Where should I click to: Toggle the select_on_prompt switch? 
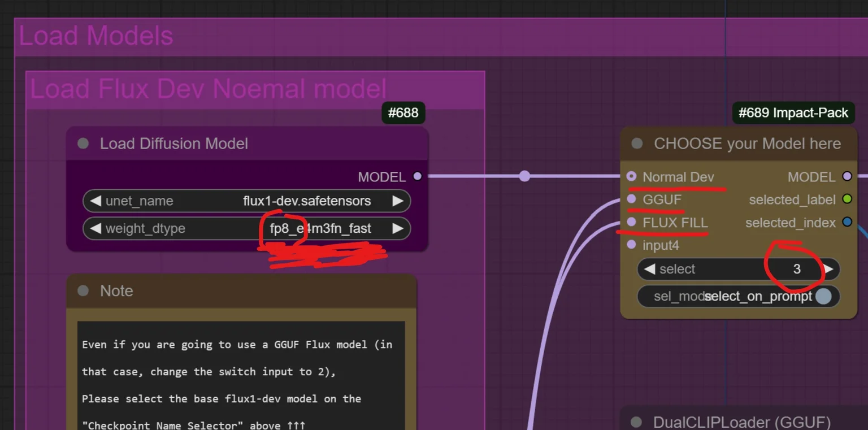point(823,296)
